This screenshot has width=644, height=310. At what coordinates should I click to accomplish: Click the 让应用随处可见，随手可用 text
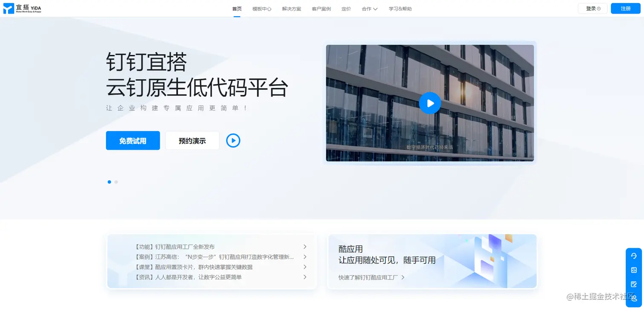click(x=387, y=260)
